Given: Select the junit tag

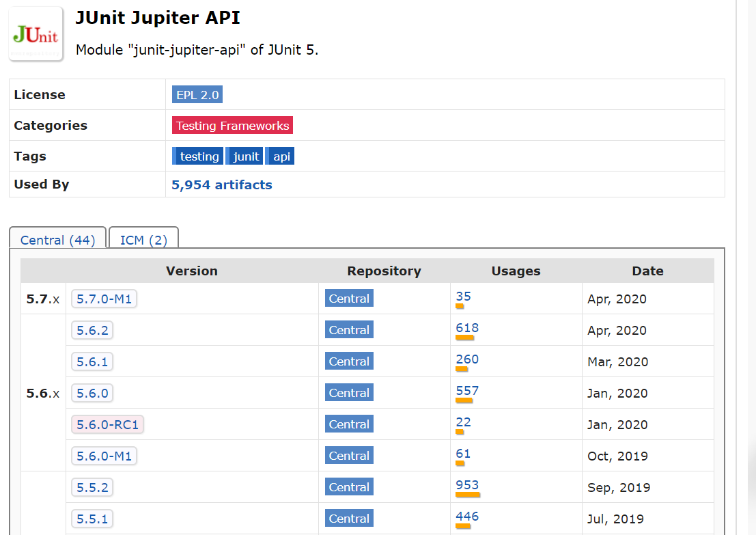Looking at the screenshot, I should [245, 156].
